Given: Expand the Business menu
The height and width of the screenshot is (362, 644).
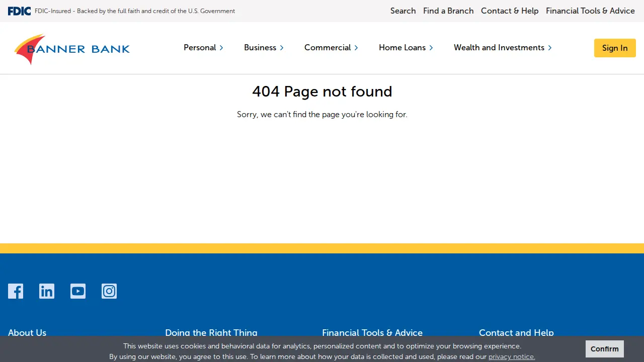Looking at the screenshot, I should coord(264,48).
